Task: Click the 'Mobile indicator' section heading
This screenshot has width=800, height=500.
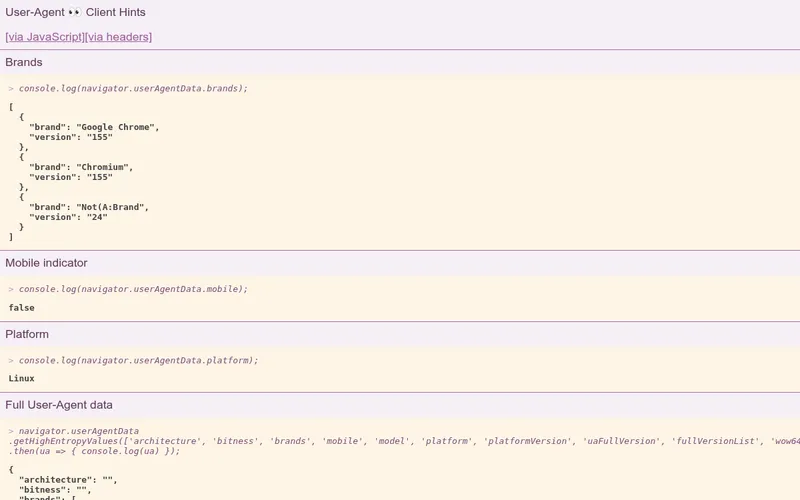Action: (46, 263)
